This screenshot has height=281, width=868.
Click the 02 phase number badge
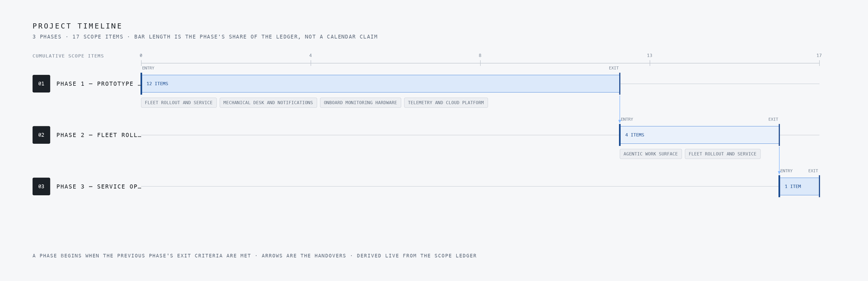(41, 135)
